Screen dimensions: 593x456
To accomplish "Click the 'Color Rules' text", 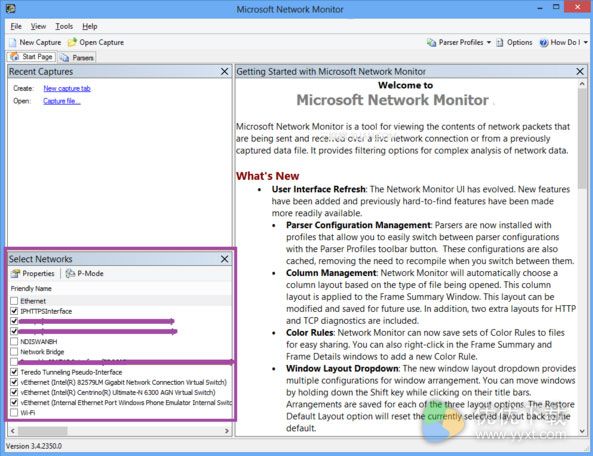I will coord(309,333).
